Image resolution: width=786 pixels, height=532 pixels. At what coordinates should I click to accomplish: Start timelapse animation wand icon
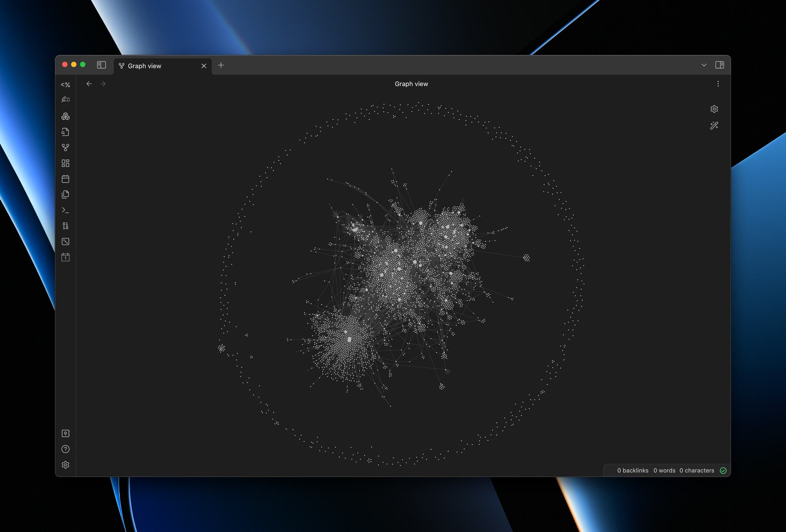(714, 126)
